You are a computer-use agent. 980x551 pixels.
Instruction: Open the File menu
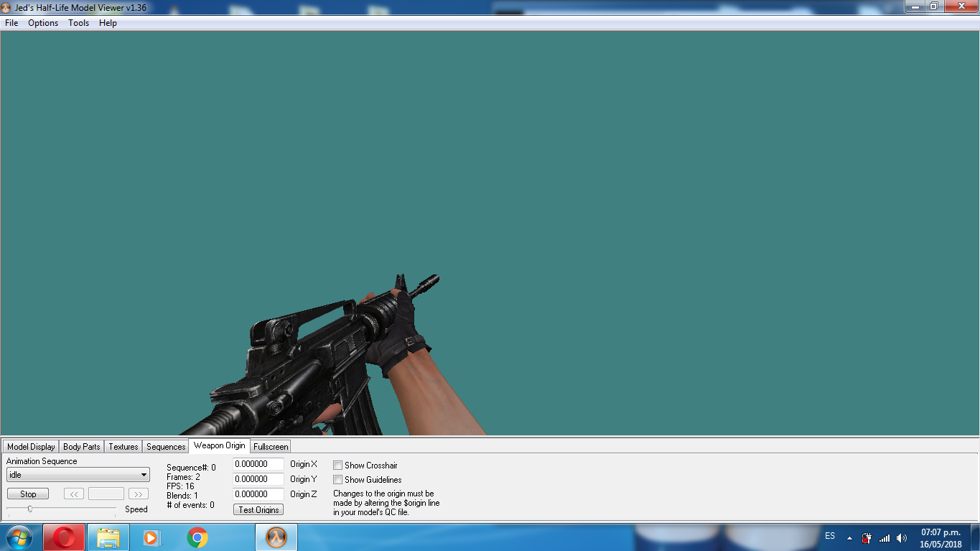click(11, 23)
